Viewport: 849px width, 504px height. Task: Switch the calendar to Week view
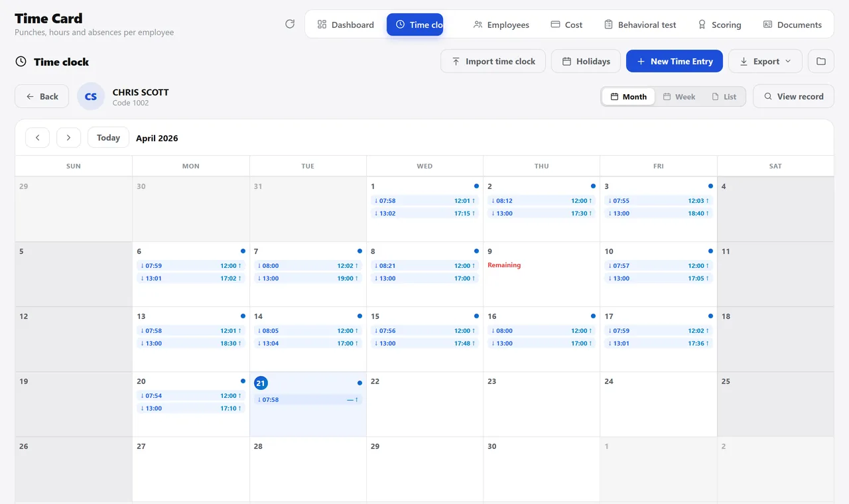coord(679,96)
